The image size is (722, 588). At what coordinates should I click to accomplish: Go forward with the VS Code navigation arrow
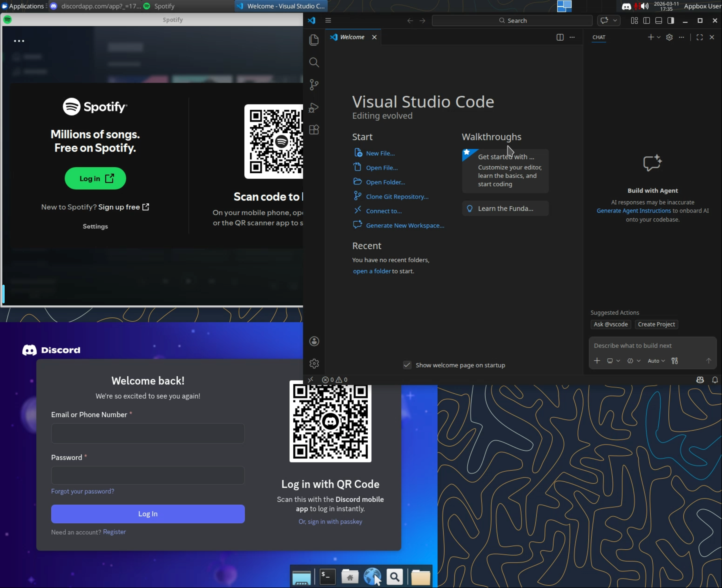pos(422,21)
